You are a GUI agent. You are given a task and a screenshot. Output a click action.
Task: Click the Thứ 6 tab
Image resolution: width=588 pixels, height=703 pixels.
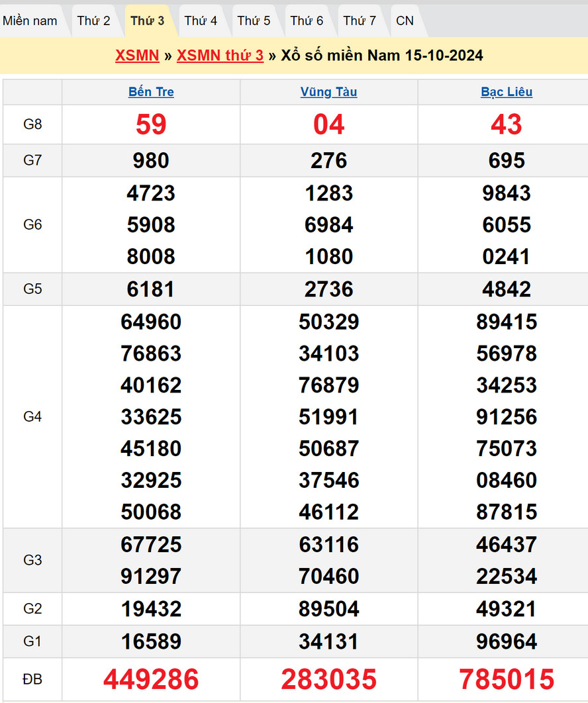click(307, 21)
